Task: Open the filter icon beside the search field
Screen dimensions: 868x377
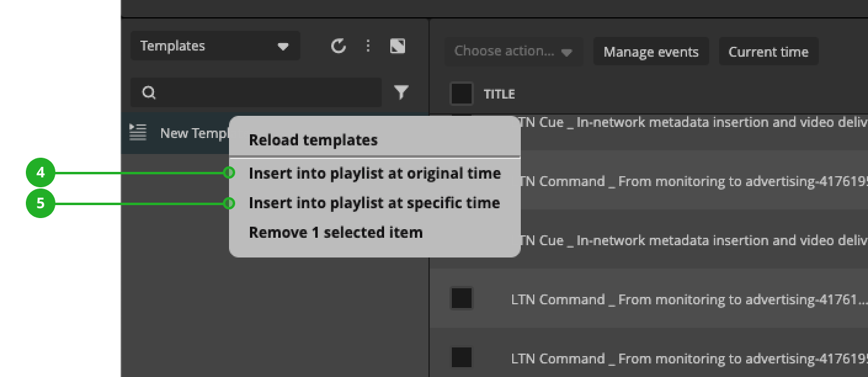Action: [401, 92]
